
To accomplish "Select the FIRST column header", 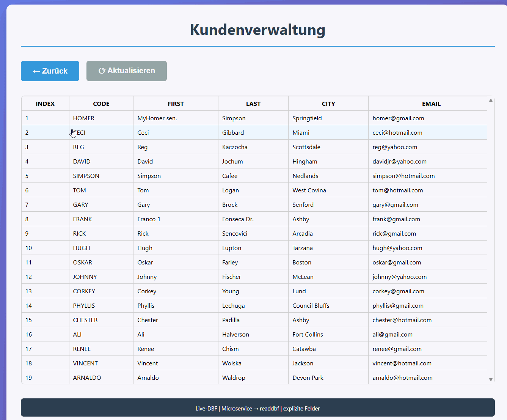I will pos(176,104).
